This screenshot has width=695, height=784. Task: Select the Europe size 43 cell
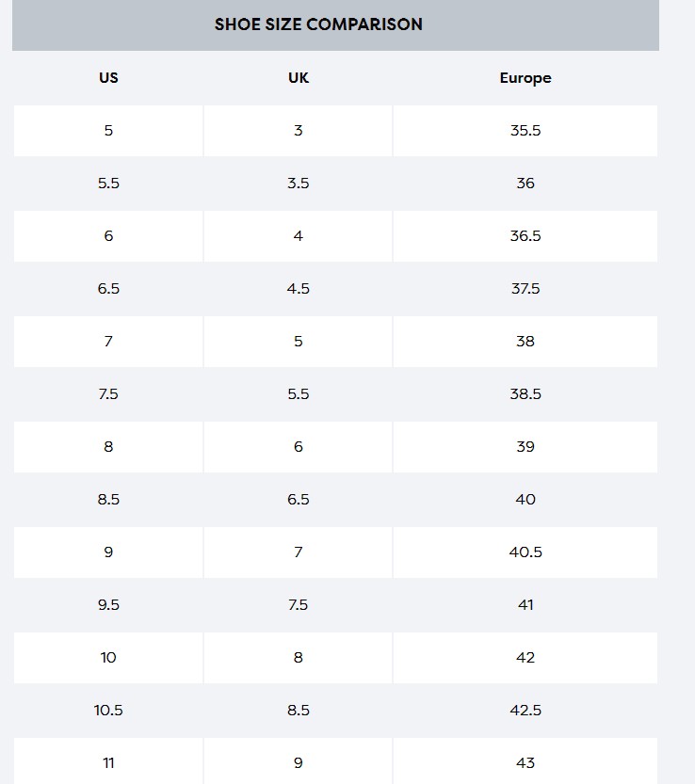[525, 762]
